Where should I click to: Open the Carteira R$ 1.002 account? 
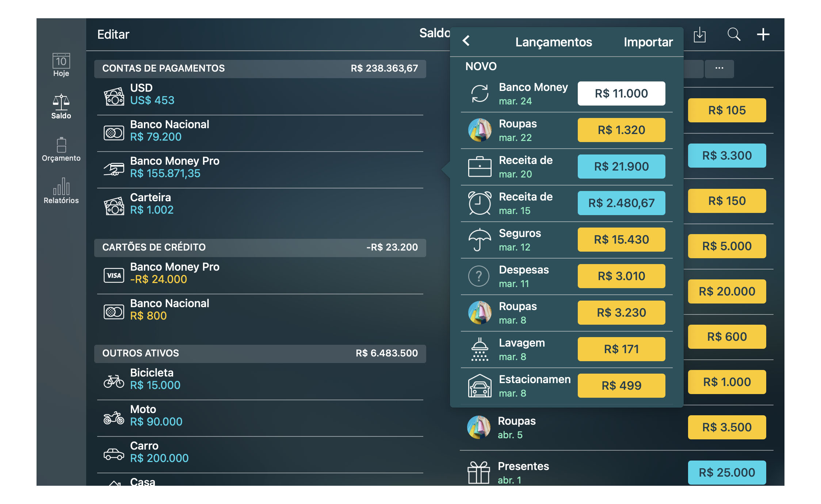point(260,206)
